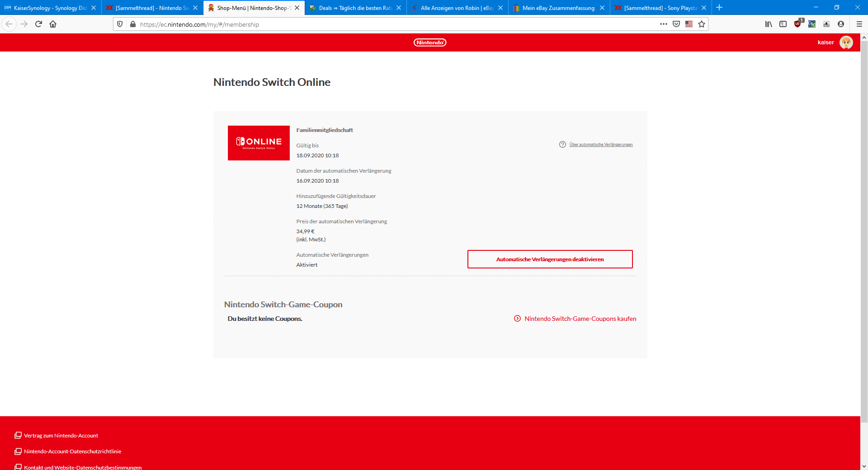Switch to KaiserSynology tab
Image resolution: width=868 pixels, height=470 pixels.
pos(51,8)
